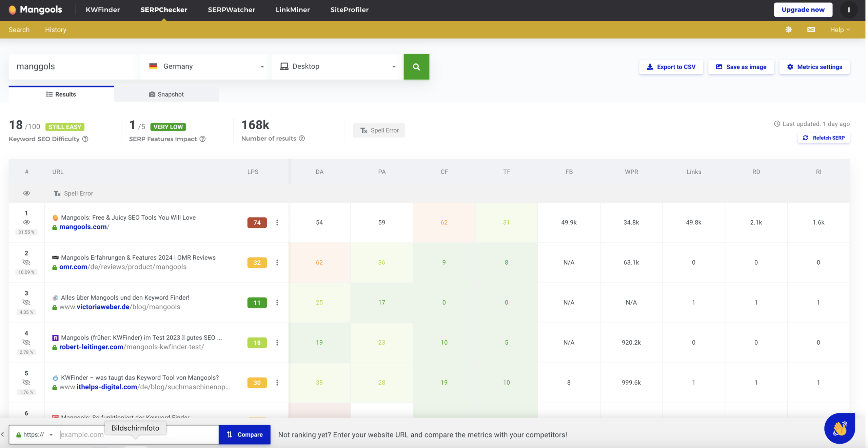The image size is (868, 448).
Task: Expand the Help menu
Action: point(840,30)
